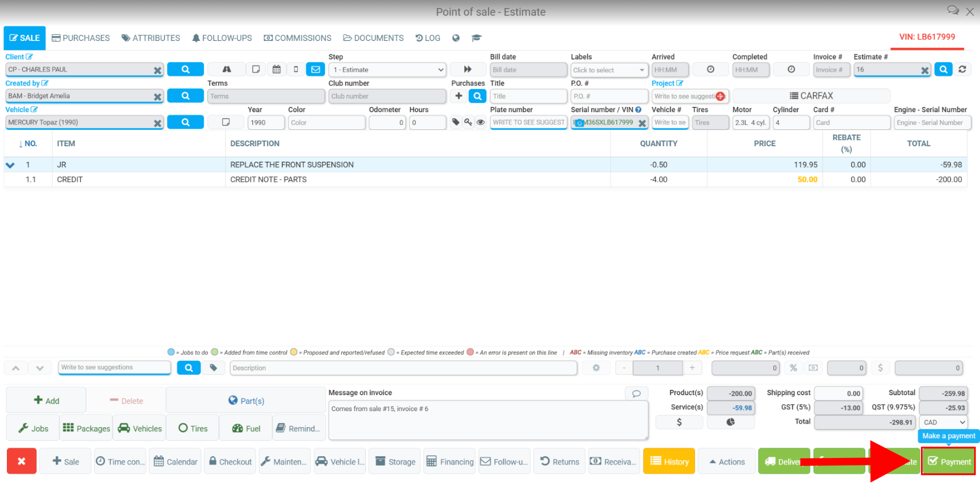Clear the client CHARLES PAUL field
980x484 pixels.
[157, 70]
